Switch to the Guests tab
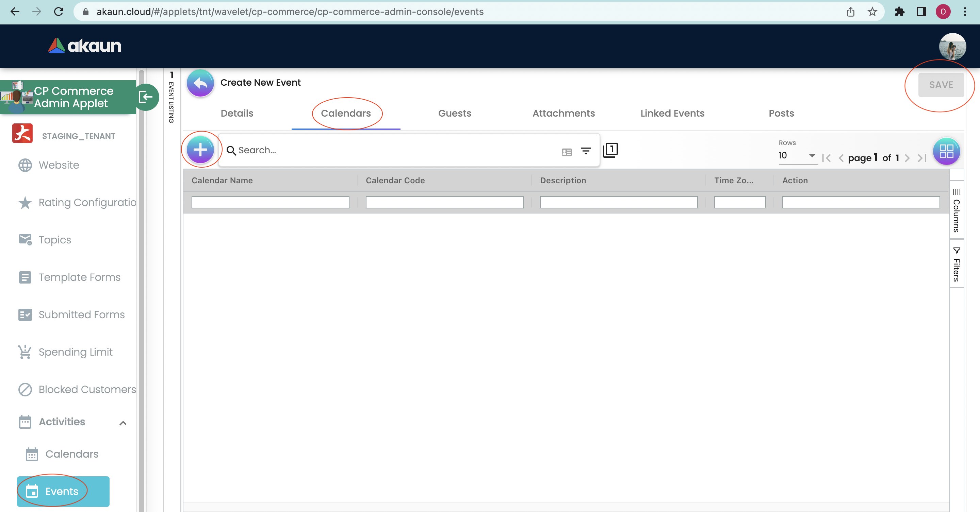 [x=454, y=113]
